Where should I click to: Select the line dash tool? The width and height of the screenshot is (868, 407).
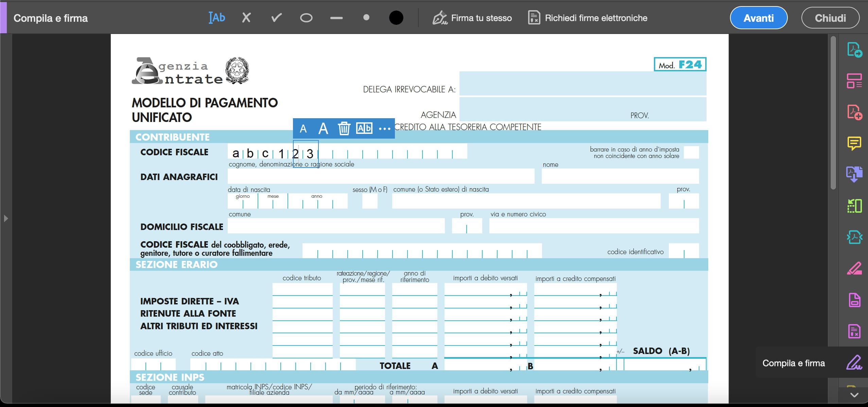click(x=336, y=18)
